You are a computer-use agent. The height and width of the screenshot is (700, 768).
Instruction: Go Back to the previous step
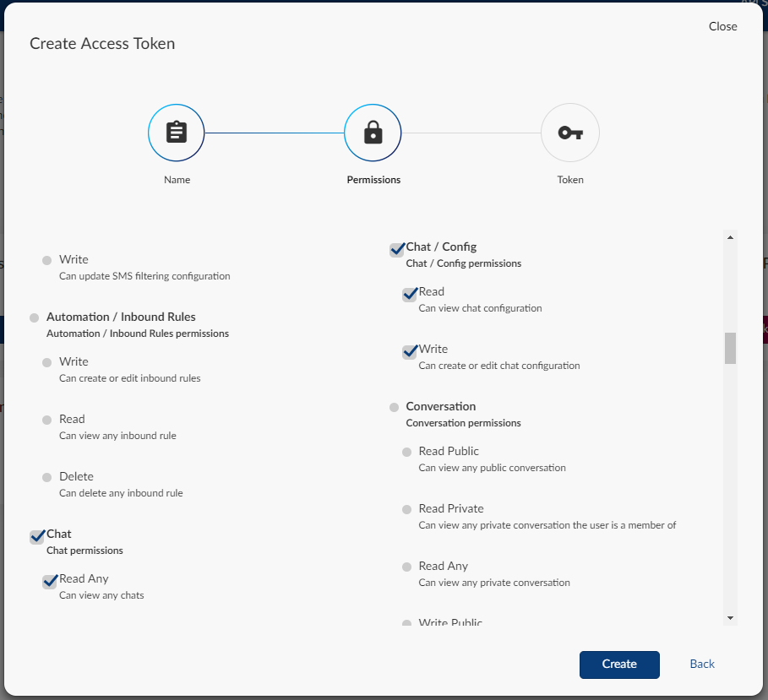[702, 664]
